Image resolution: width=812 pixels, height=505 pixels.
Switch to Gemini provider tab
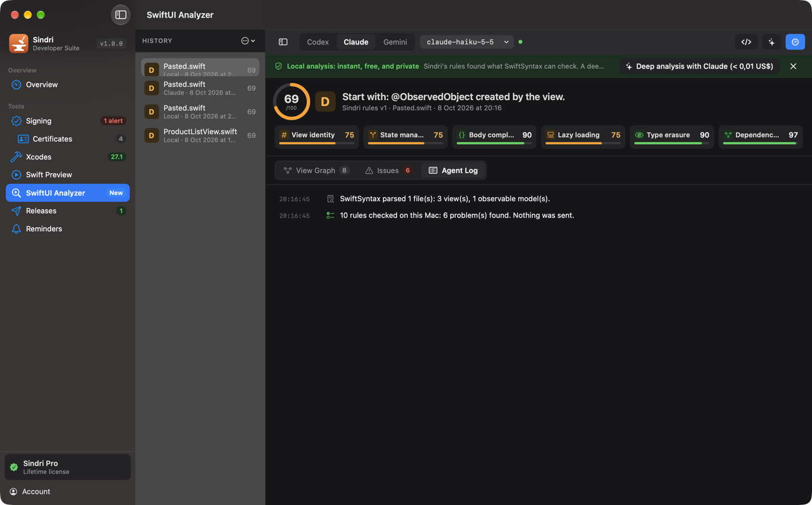tap(395, 42)
